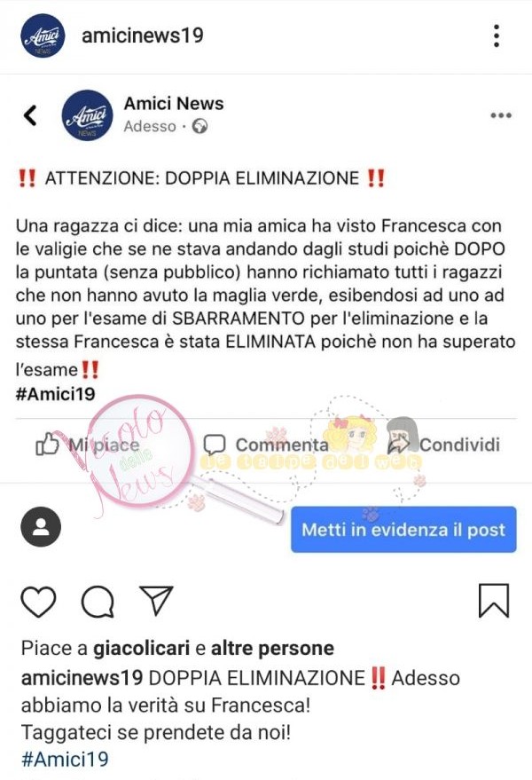Save the post with the bookmark icon

click(x=494, y=601)
